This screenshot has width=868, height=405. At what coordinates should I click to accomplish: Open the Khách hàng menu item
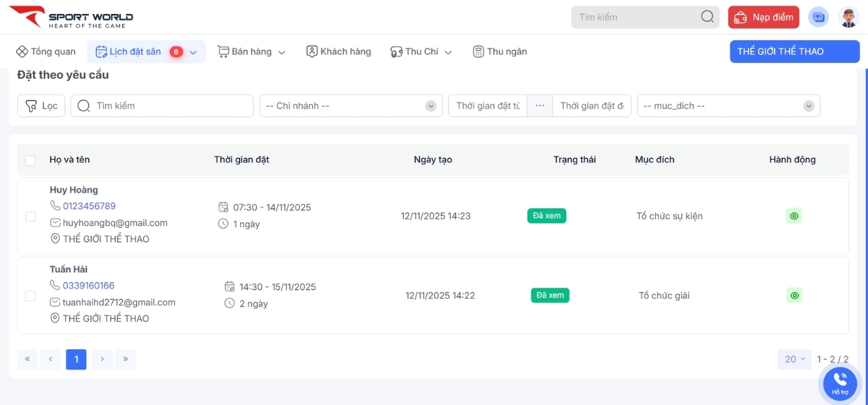(x=338, y=52)
